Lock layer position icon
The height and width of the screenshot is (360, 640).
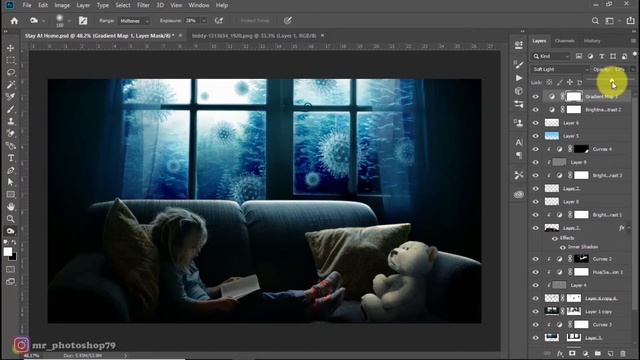(570, 82)
